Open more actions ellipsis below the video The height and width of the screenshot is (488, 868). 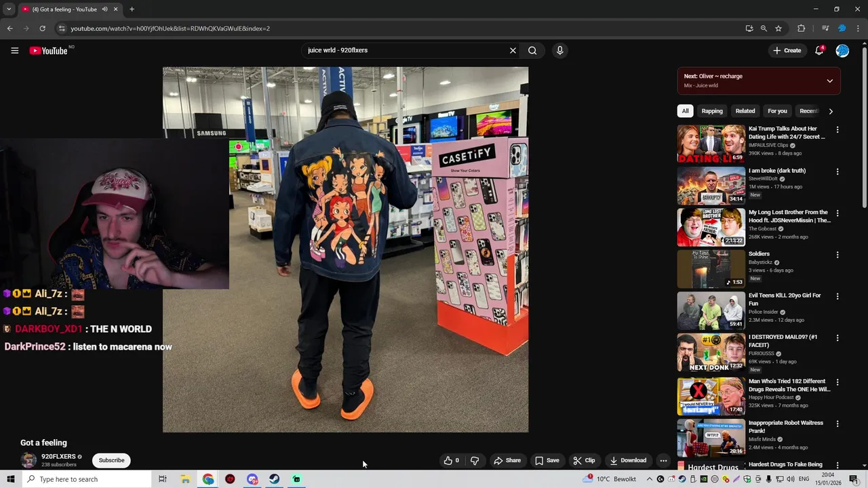coord(663,460)
